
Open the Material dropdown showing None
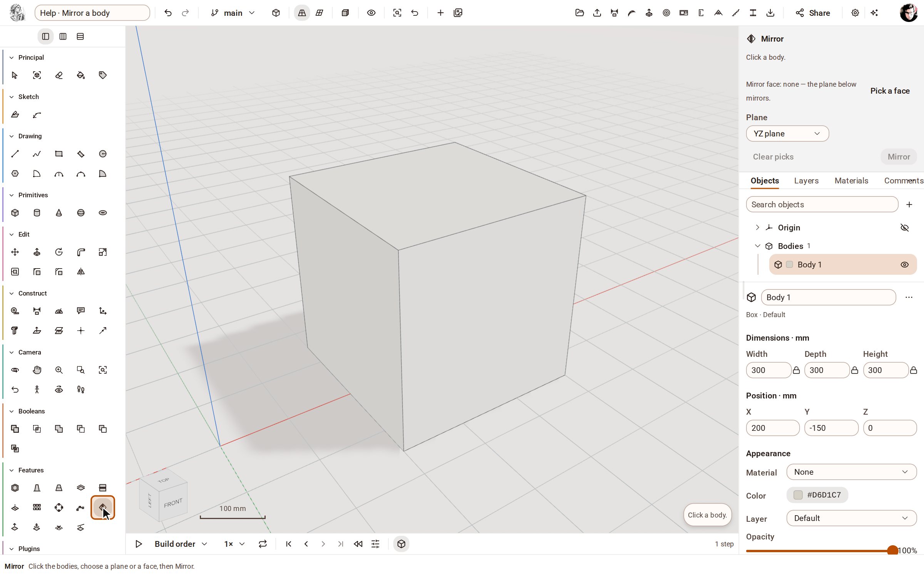click(x=851, y=472)
